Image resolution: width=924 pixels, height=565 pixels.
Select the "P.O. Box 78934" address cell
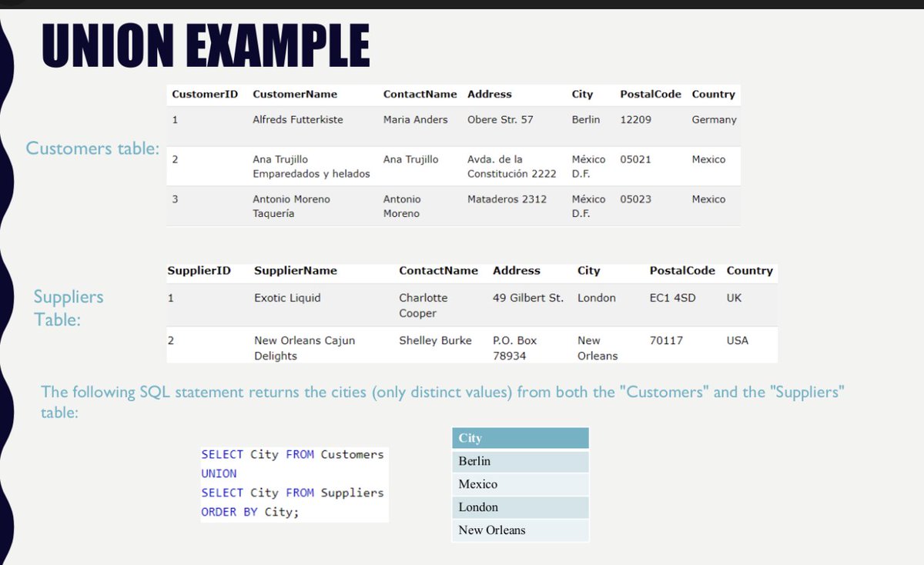click(514, 348)
